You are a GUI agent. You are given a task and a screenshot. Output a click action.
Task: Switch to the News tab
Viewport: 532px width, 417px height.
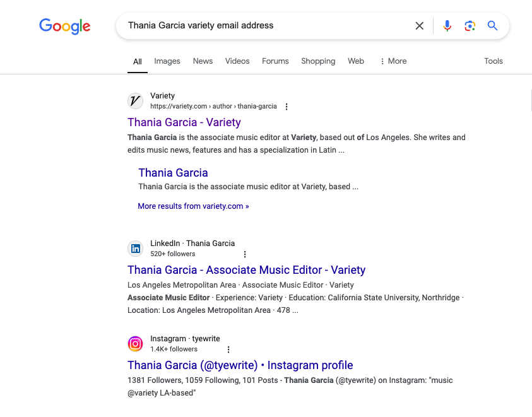[x=203, y=61]
